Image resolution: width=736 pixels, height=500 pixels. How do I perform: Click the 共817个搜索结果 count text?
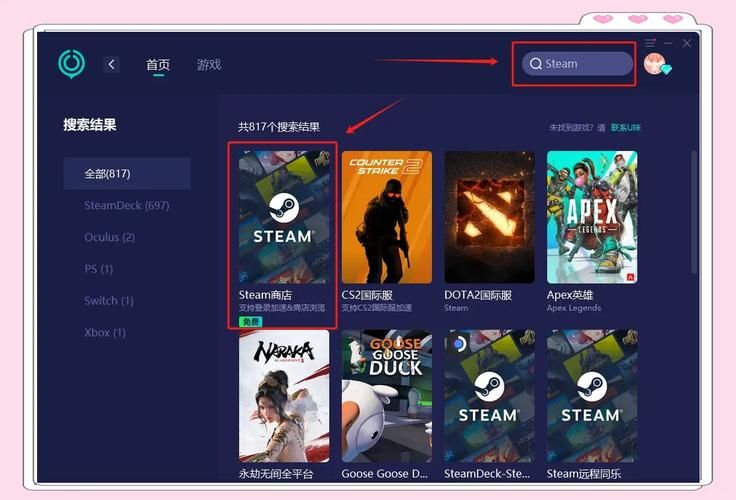click(x=279, y=127)
